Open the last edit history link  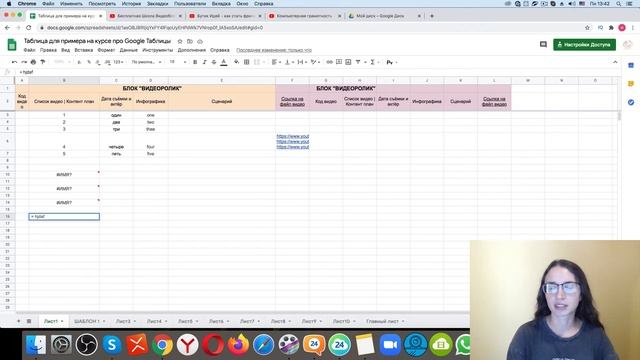pyautogui.click(x=274, y=50)
